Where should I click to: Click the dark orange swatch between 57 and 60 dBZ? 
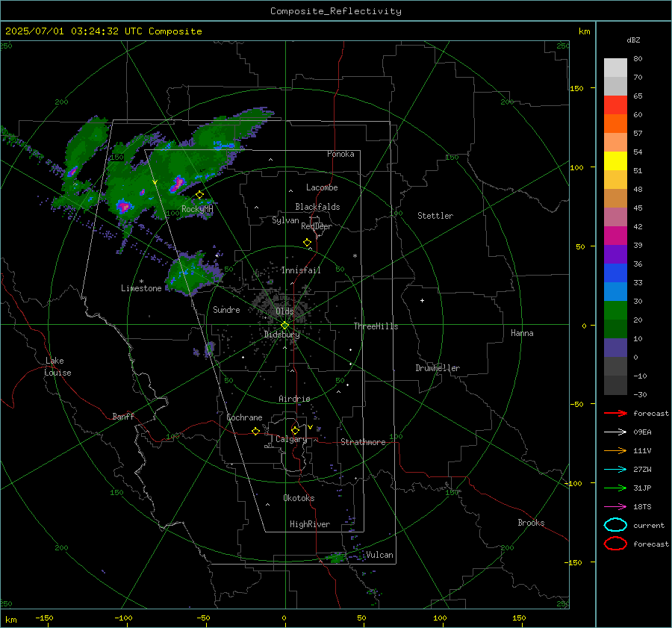click(615, 124)
